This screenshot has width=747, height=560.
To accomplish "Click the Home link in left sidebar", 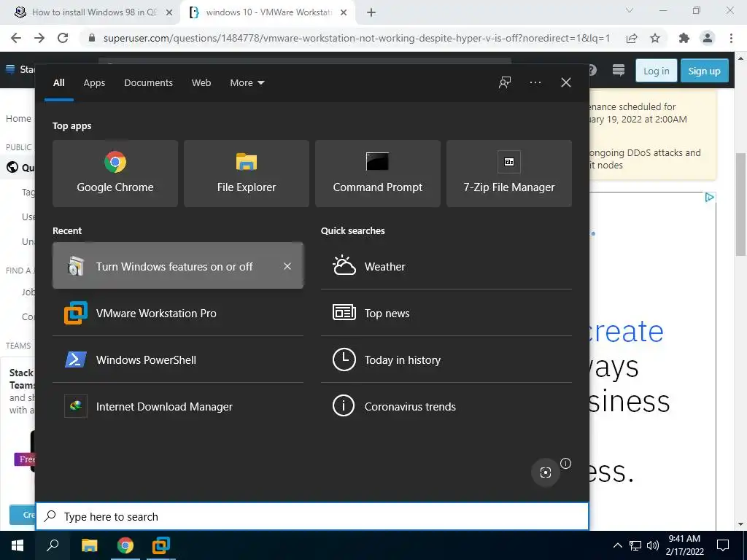I will click(x=18, y=118).
